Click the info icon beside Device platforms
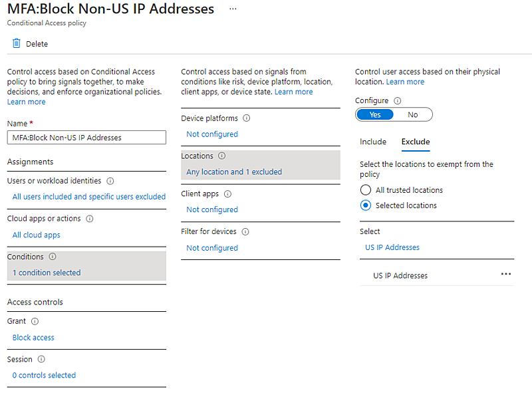The image size is (532, 395). 246,118
